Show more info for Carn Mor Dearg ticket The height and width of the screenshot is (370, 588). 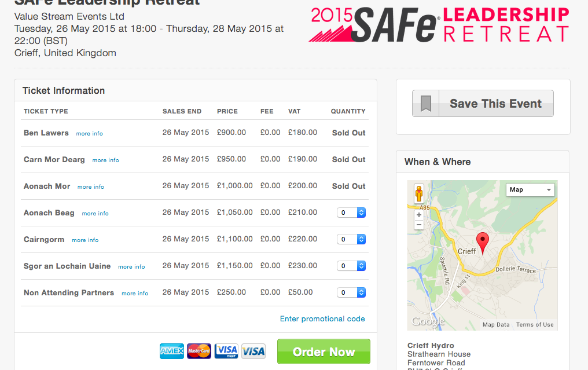tap(106, 160)
